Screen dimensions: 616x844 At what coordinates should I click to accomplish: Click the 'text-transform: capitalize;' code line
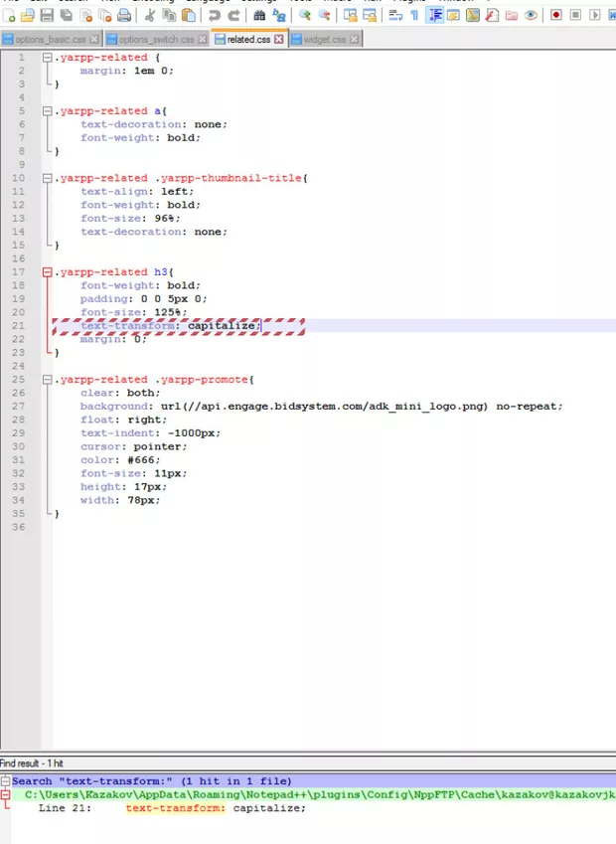(x=171, y=326)
